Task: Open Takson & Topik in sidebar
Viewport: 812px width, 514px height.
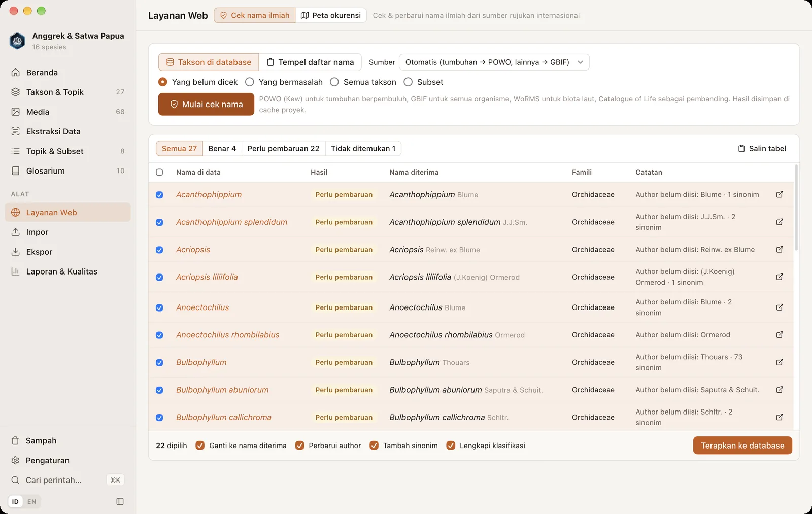Action: coord(67,92)
